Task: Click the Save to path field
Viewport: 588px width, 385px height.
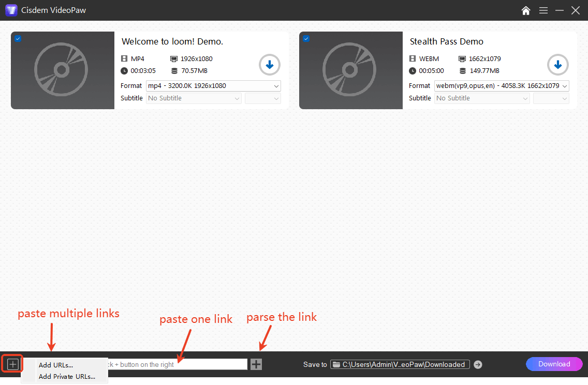Action: pyautogui.click(x=400, y=364)
